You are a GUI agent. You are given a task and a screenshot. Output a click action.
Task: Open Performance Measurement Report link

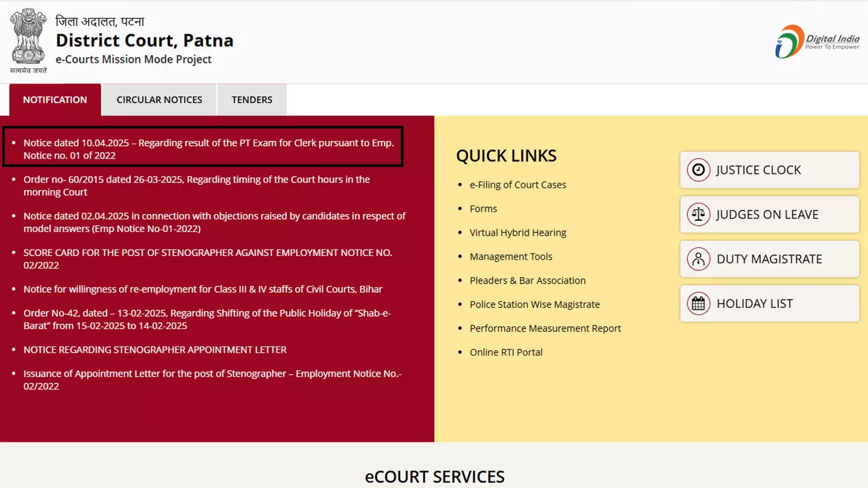(545, 329)
